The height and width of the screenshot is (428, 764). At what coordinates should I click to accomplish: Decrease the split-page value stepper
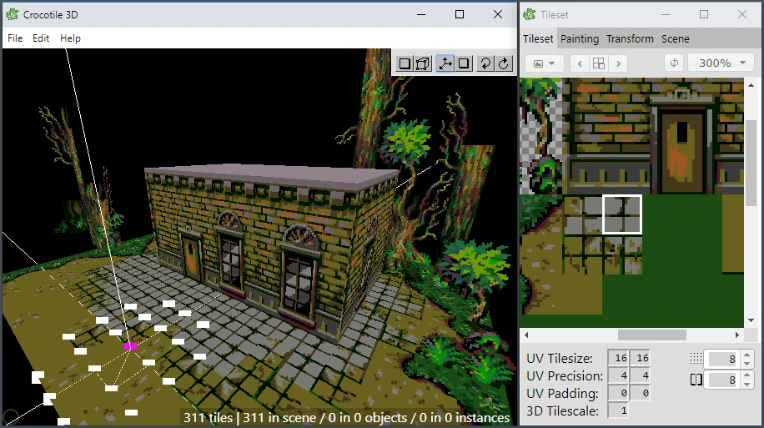747,384
